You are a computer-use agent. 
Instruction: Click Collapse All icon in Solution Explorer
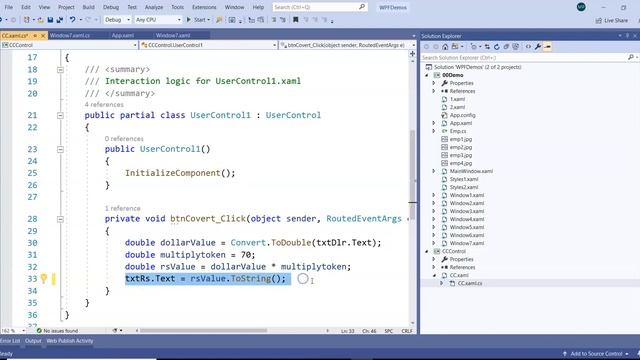(x=506, y=47)
